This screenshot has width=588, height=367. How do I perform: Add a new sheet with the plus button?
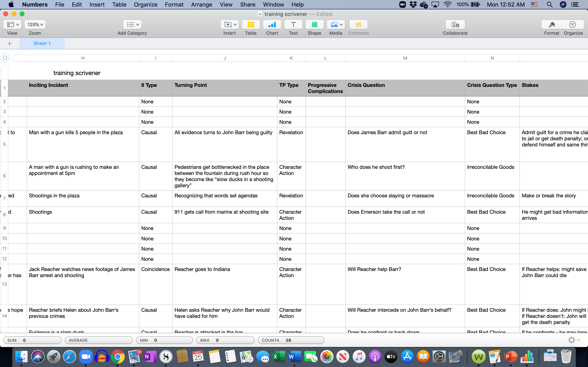coord(10,43)
